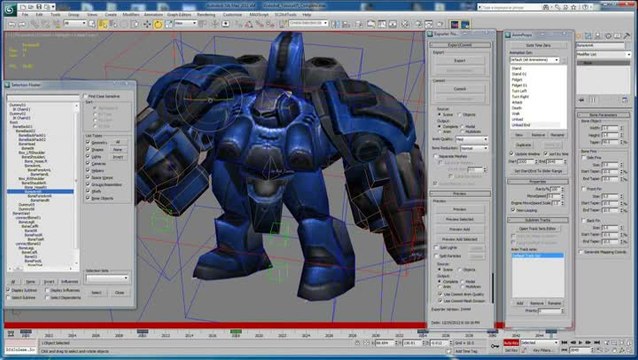Click the Export button in Exporter panel

tap(459, 61)
